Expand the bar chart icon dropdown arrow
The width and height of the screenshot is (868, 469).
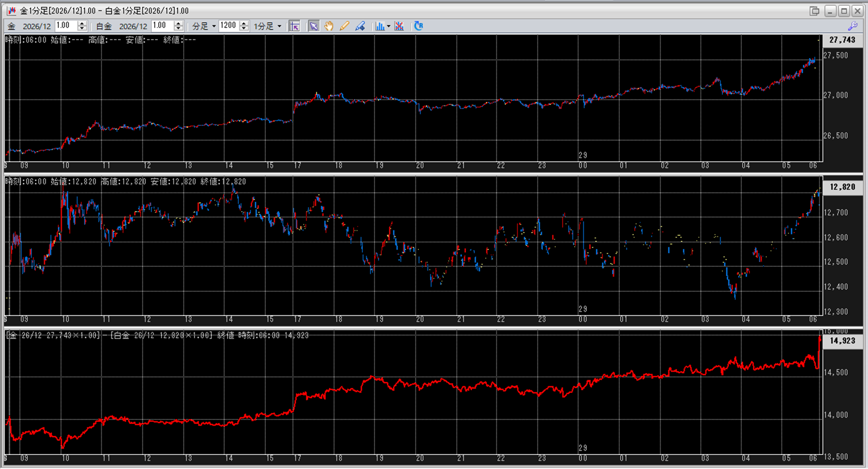click(388, 26)
